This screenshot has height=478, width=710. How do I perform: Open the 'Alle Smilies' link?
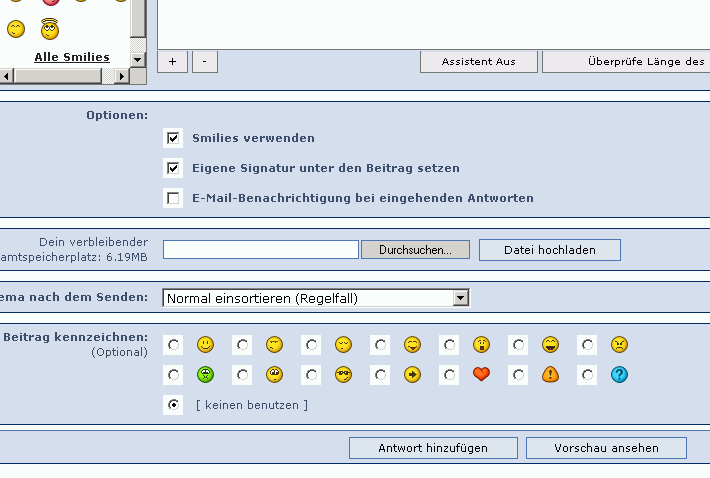[72, 57]
